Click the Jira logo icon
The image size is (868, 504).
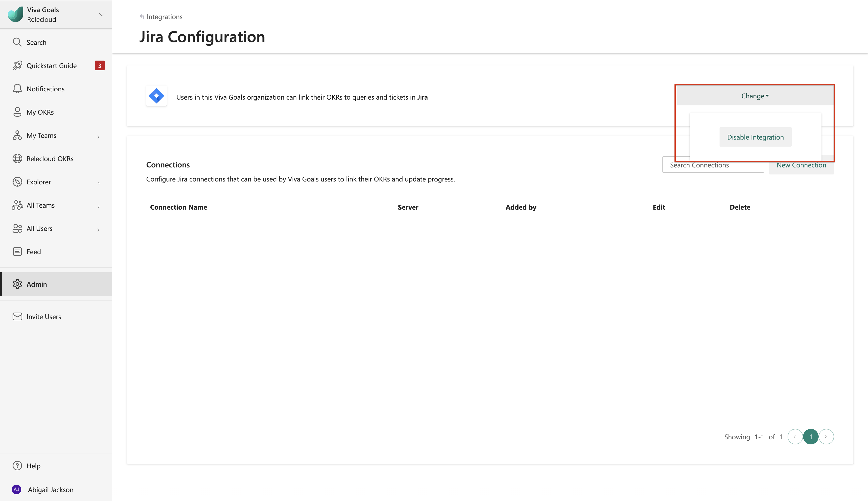pos(156,96)
